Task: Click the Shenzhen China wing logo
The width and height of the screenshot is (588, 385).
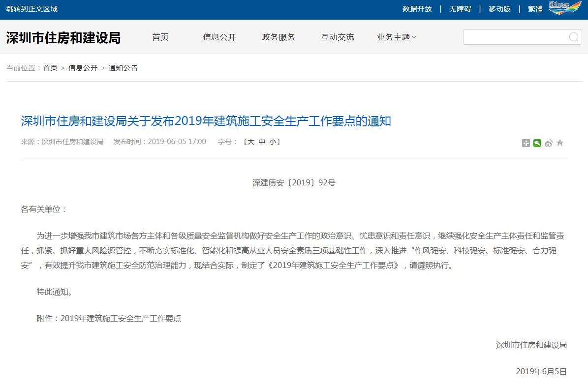Action: click(565, 8)
